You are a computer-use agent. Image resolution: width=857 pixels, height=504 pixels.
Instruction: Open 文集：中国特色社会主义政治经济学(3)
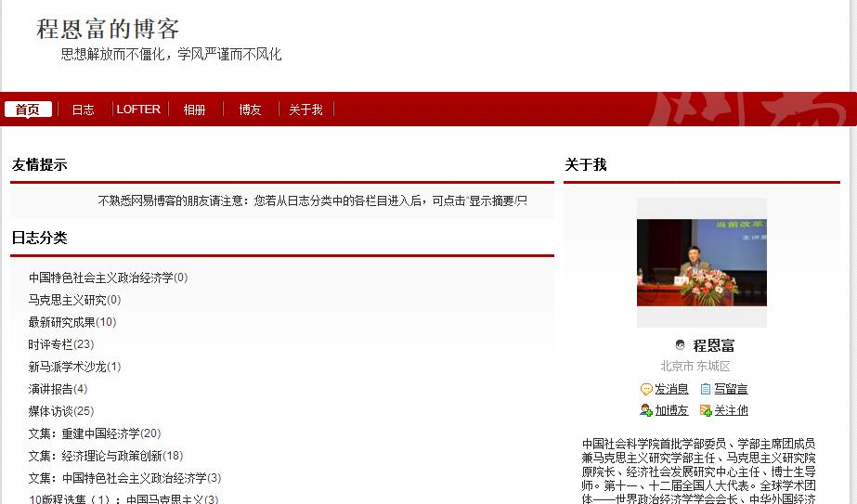(124, 478)
